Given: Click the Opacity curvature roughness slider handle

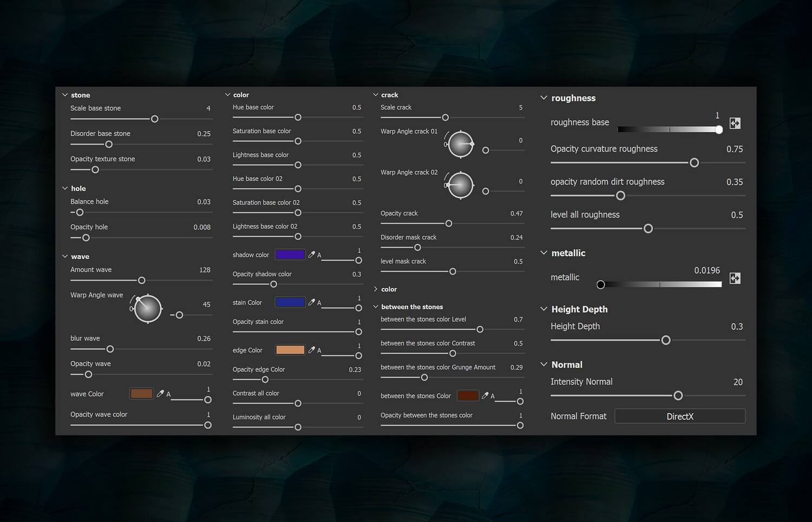Looking at the screenshot, I should [694, 162].
